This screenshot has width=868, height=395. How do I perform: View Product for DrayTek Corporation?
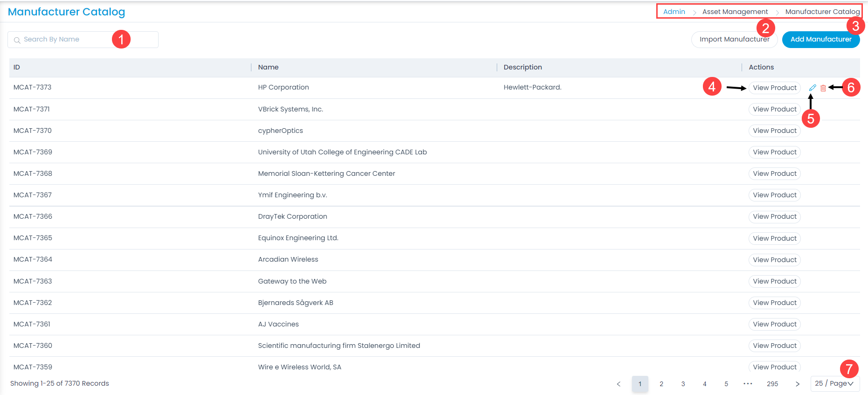(774, 216)
